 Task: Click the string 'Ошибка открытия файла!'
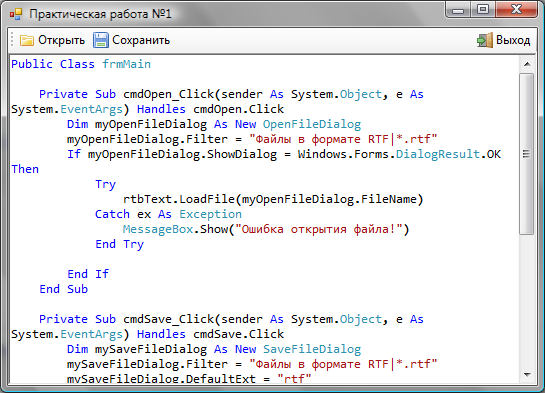pos(319,229)
